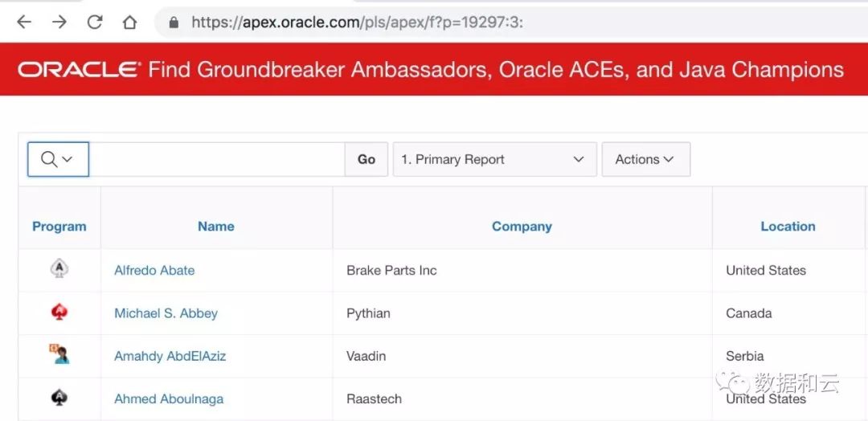Click the browser back arrow
This screenshot has width=868, height=421.
point(24,22)
